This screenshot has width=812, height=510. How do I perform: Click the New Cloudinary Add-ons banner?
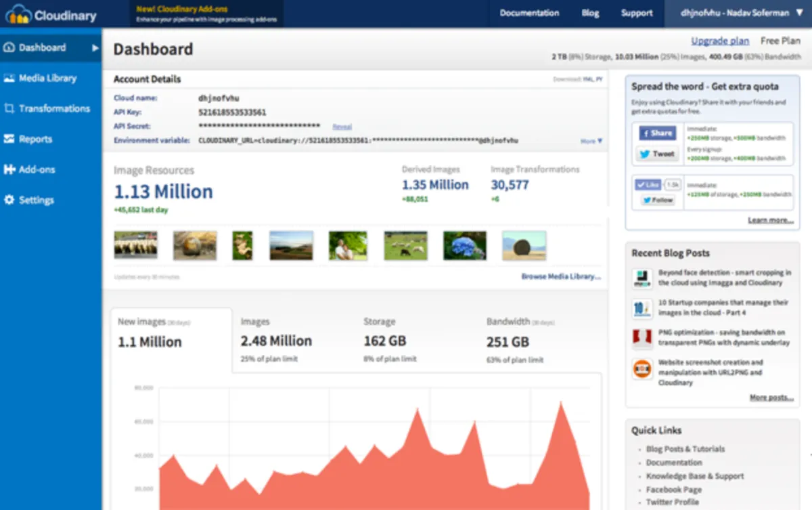click(x=206, y=14)
